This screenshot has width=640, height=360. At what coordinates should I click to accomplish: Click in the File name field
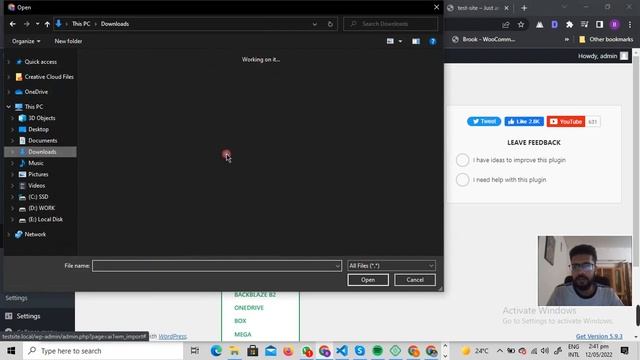point(213,266)
